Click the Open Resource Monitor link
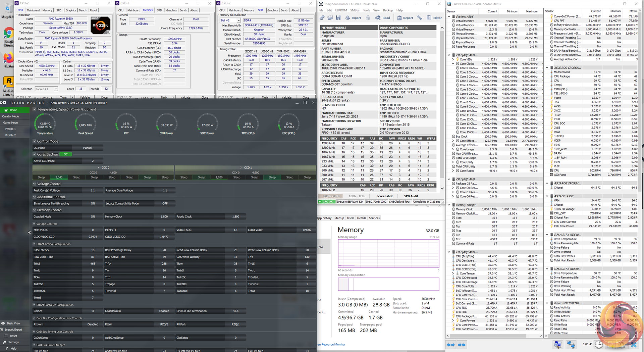The height and width of the screenshot is (352, 644). coord(332,344)
